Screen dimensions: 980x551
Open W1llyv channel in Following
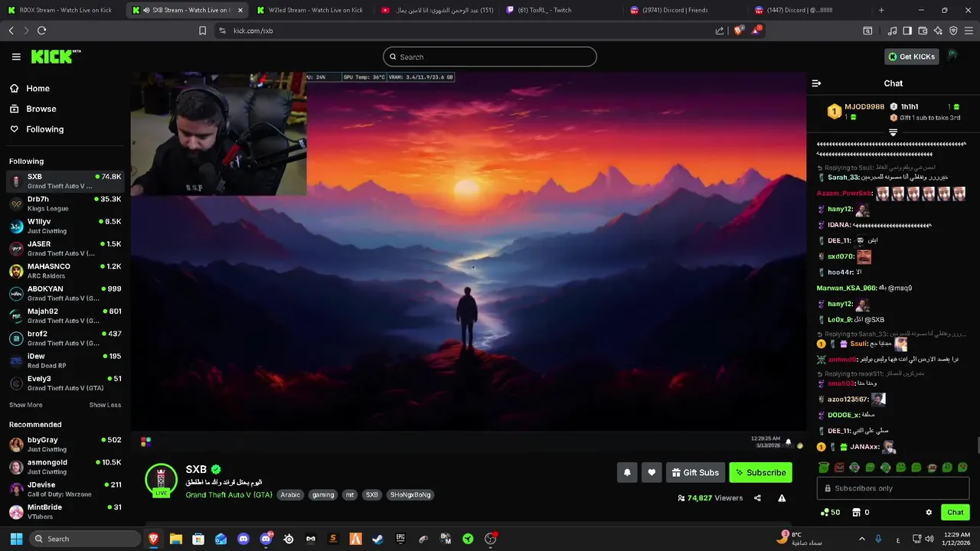pos(65,226)
